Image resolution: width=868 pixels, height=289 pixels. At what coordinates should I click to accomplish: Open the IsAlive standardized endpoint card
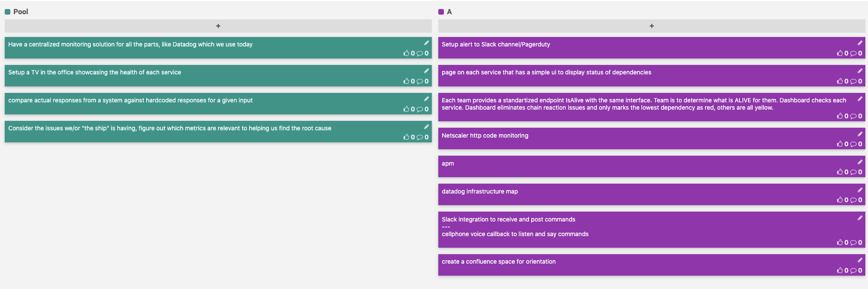pyautogui.click(x=643, y=104)
